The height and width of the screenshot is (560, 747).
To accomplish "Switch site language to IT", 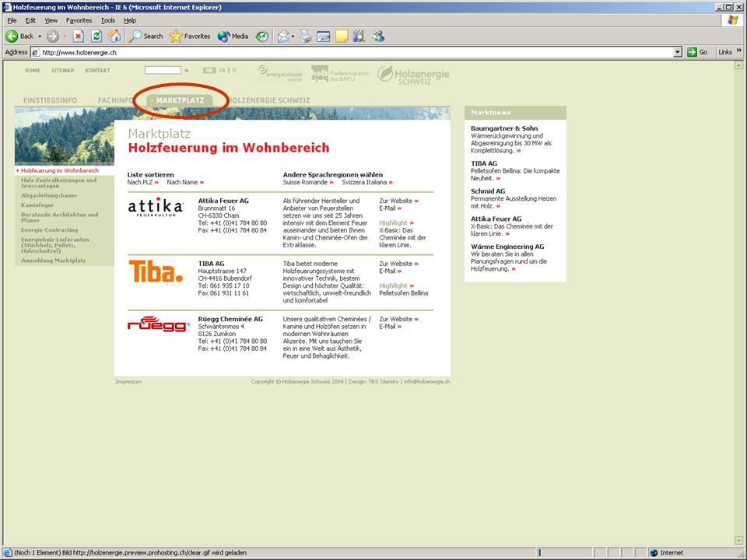I will click(x=234, y=71).
